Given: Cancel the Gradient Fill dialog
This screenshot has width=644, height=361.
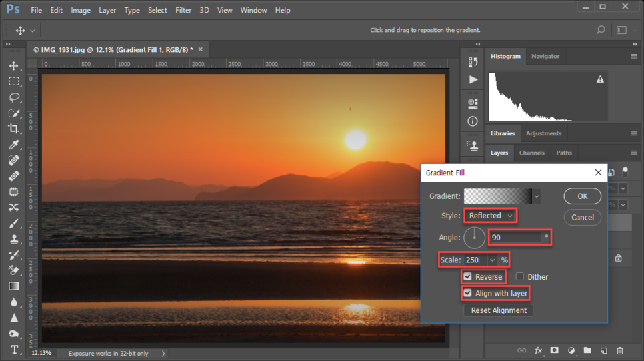Looking at the screenshot, I should [x=583, y=217].
